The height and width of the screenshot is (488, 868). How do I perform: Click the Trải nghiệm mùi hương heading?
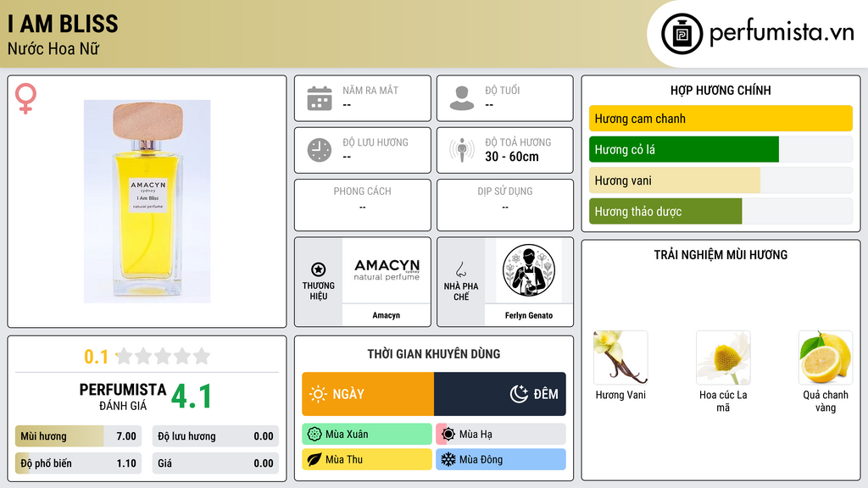tap(721, 255)
